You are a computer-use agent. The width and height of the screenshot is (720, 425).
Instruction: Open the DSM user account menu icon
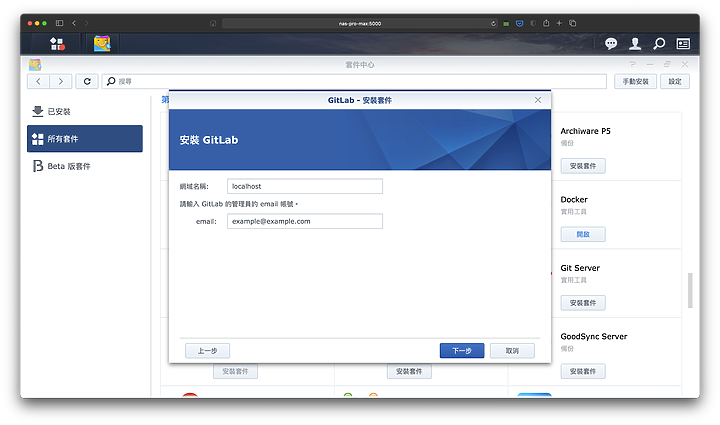point(635,44)
